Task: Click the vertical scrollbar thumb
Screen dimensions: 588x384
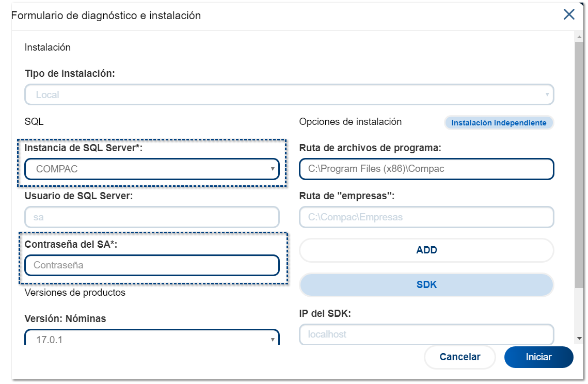Action: click(x=580, y=165)
